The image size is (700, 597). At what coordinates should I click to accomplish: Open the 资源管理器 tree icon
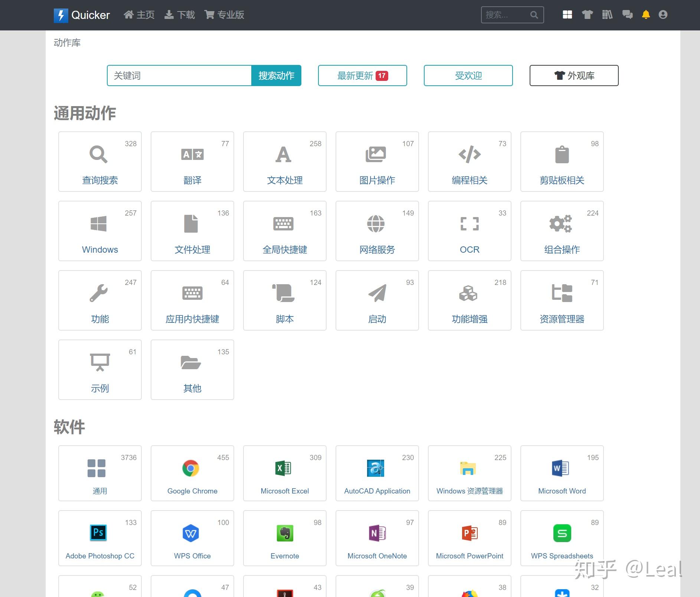click(562, 293)
